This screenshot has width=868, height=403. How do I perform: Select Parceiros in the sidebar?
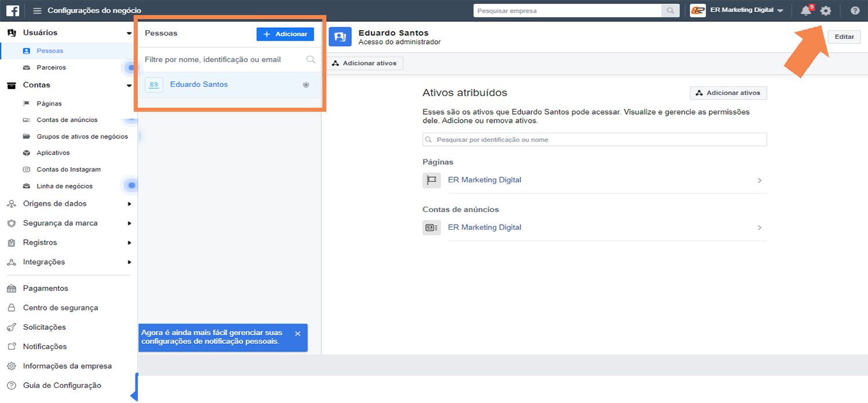pos(51,68)
